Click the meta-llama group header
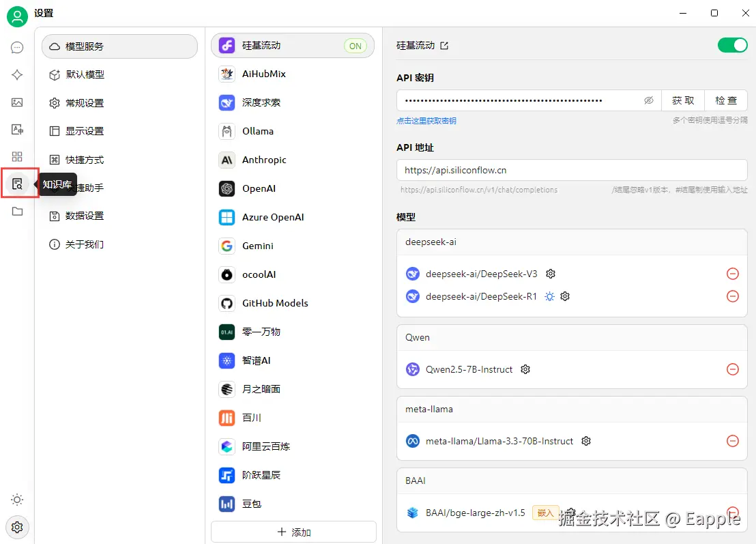 (x=572, y=409)
